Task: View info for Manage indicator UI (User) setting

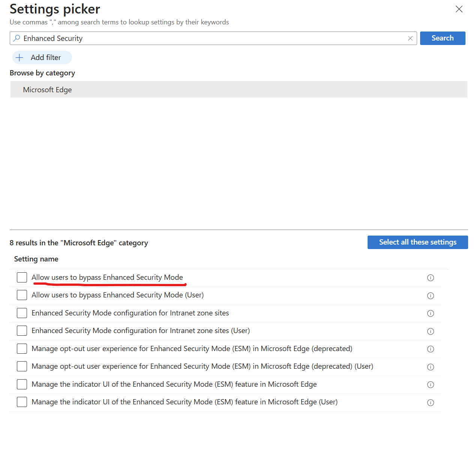Action: pos(430,402)
